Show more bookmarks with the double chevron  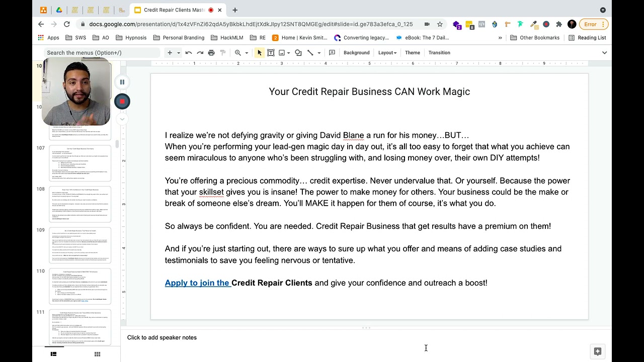coord(500,38)
